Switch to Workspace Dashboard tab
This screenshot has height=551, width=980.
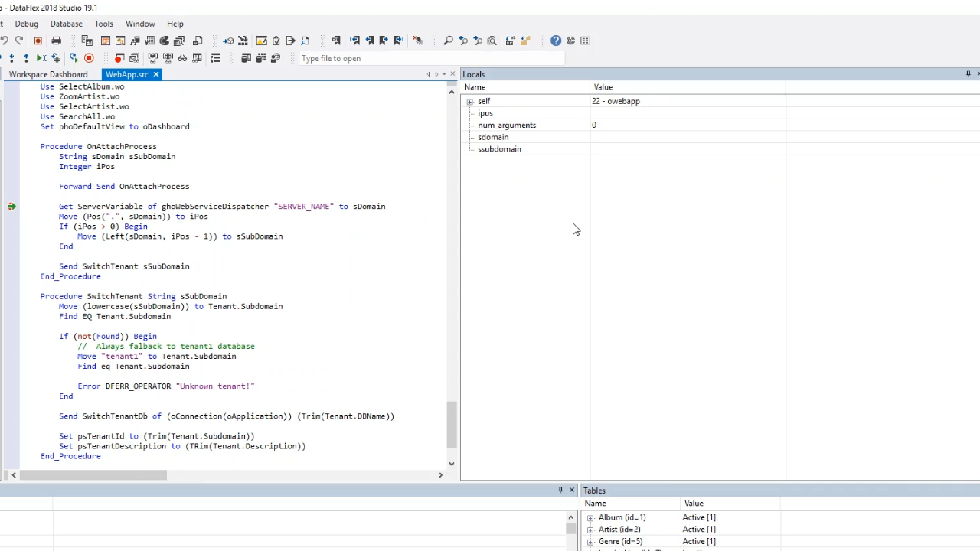pos(48,74)
